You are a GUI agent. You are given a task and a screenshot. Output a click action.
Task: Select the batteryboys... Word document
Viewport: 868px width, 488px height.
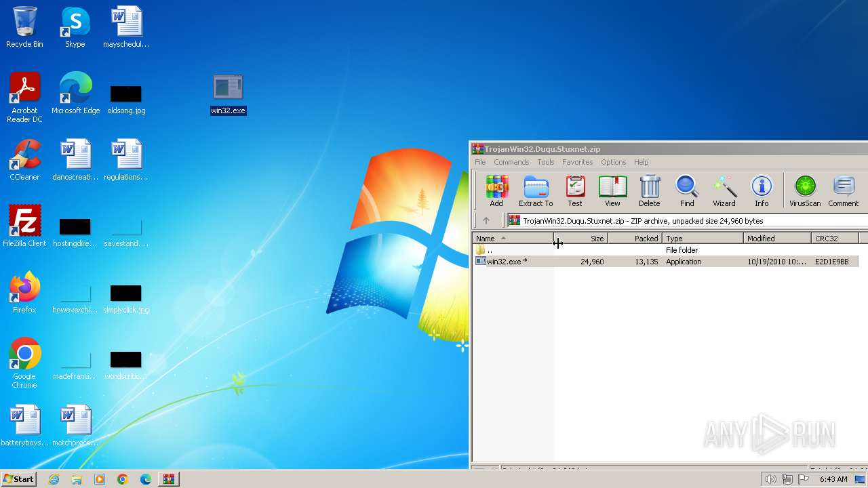pos(24,426)
